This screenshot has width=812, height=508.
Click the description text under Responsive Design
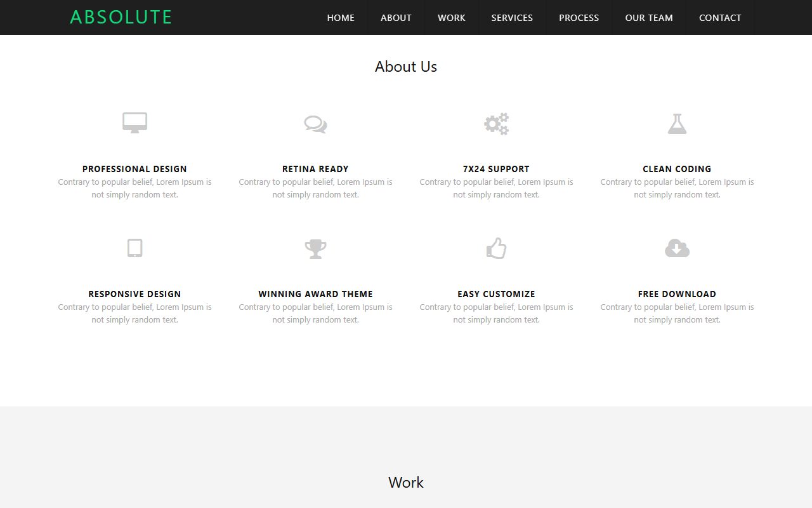pyautogui.click(x=134, y=313)
